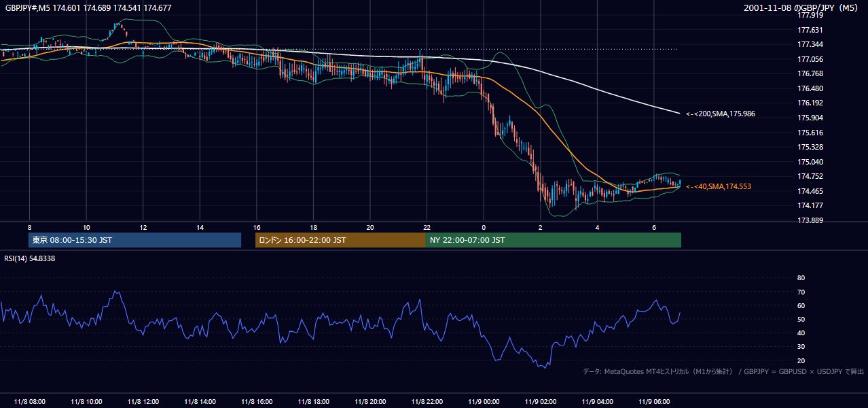Click the 200 SMA 175.986 label
The height and width of the screenshot is (408, 868).
(721, 114)
